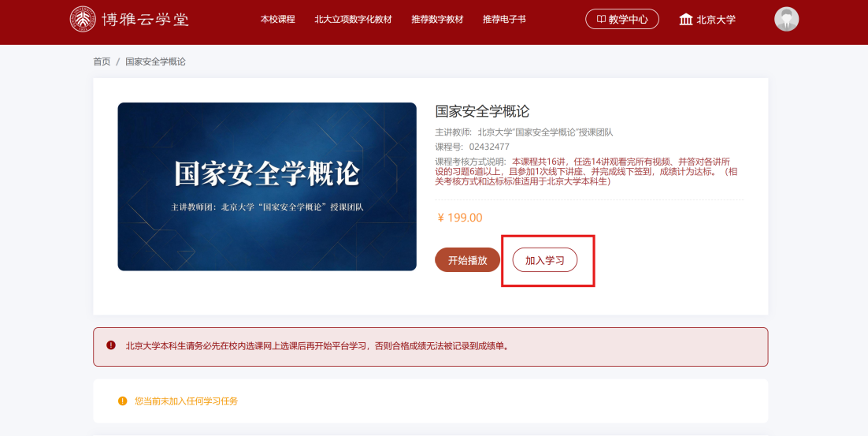Open 推荐电子书 navigation item
868x436 pixels.
coord(504,20)
